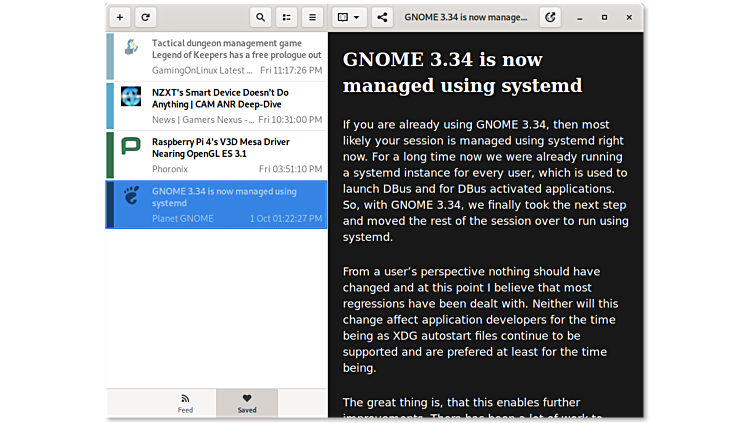The width and height of the screenshot is (752, 423).
Task: Click the GamingOnLinux feed icon
Action: 131,47
